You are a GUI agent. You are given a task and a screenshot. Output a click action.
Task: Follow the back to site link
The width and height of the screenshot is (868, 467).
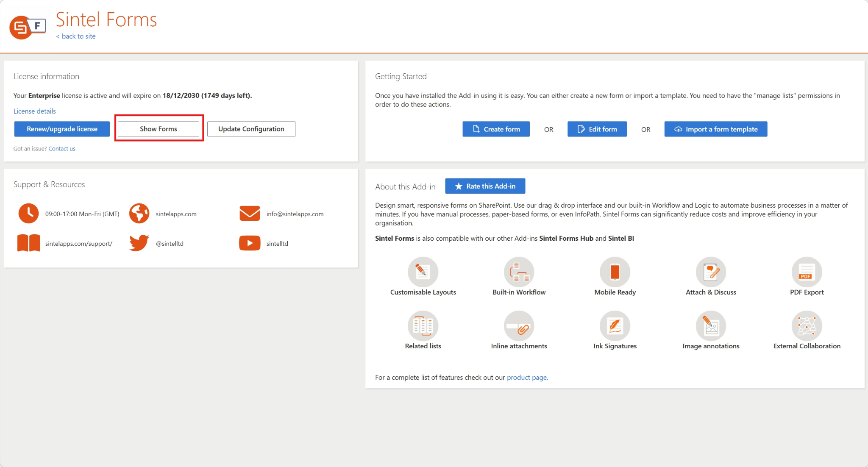click(76, 36)
